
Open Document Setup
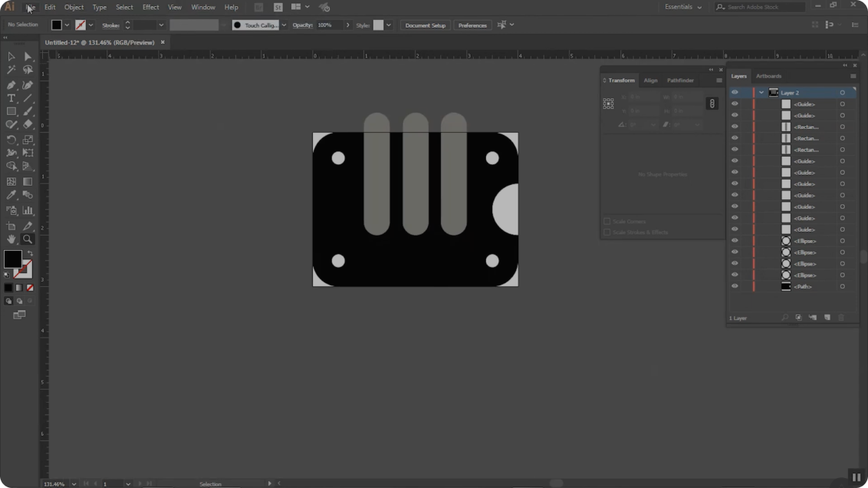425,25
